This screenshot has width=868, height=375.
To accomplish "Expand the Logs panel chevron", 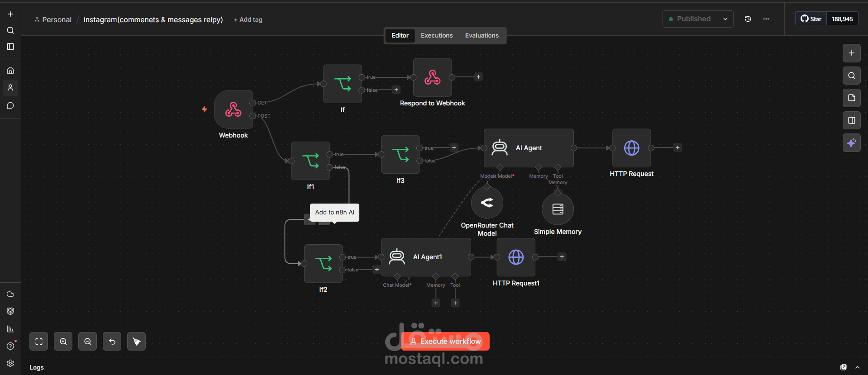I will coord(857,367).
